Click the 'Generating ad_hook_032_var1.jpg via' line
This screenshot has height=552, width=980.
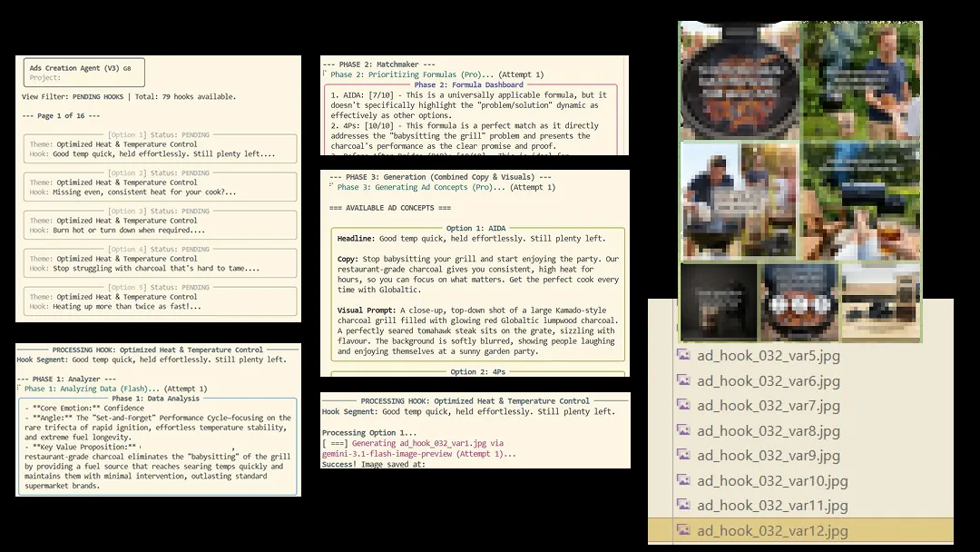coord(413,443)
